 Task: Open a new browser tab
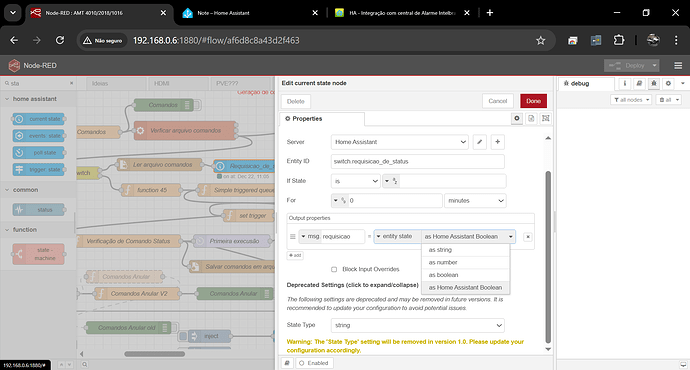coord(489,13)
